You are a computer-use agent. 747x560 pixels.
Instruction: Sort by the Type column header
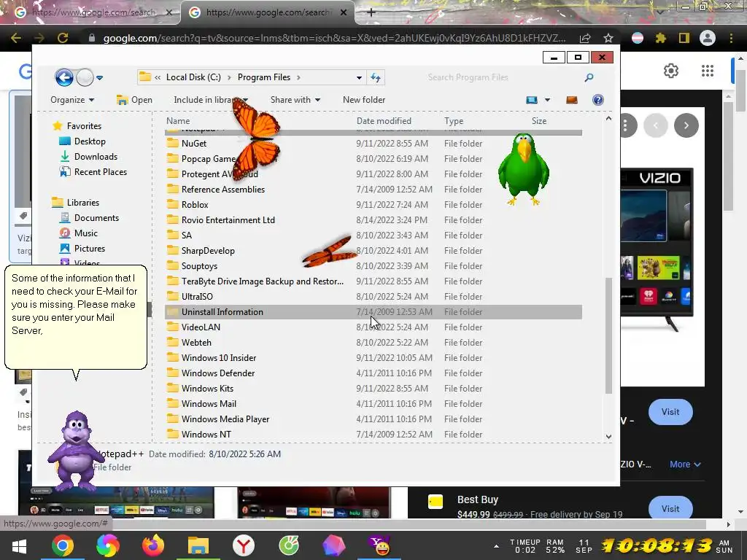pos(454,121)
